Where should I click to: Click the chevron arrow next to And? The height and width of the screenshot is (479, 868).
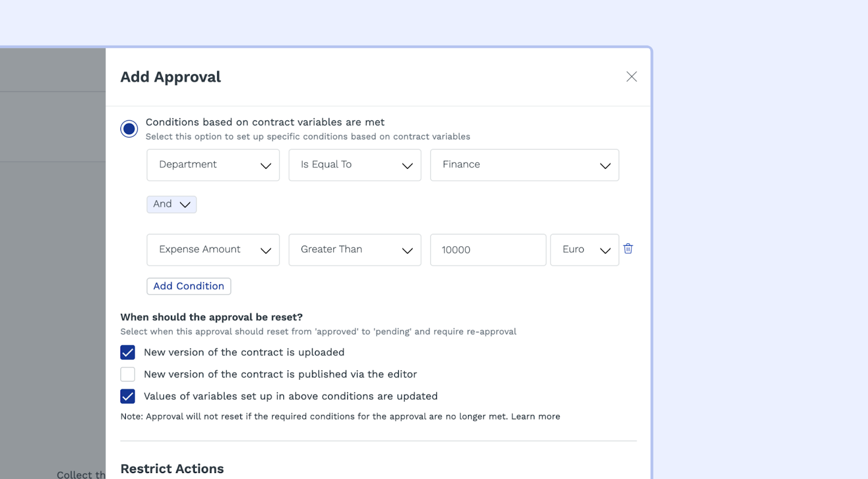click(185, 205)
